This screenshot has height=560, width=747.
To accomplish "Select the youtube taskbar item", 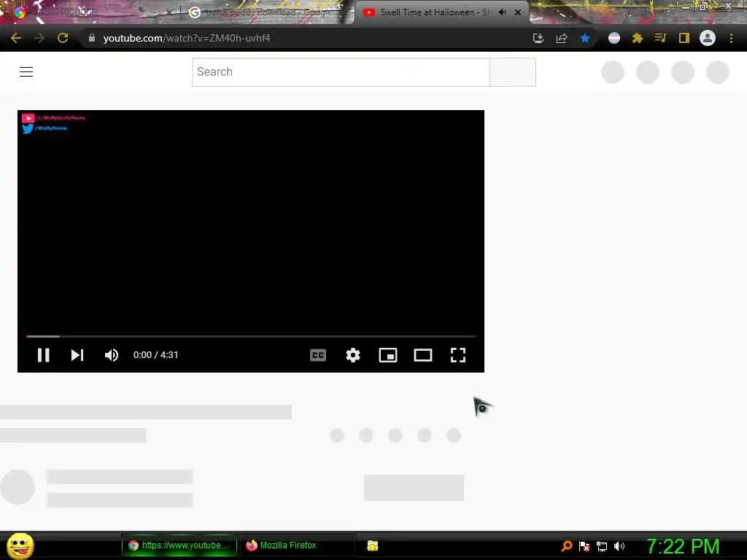I will click(179, 545).
